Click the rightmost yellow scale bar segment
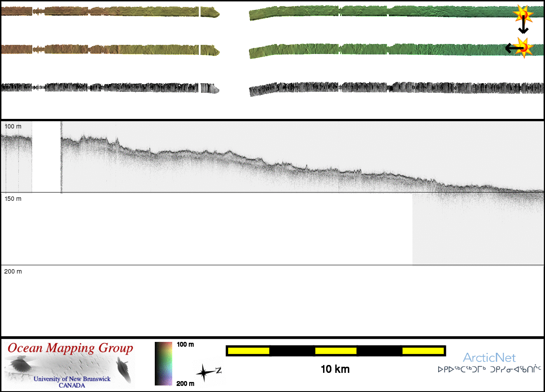 coord(422,351)
